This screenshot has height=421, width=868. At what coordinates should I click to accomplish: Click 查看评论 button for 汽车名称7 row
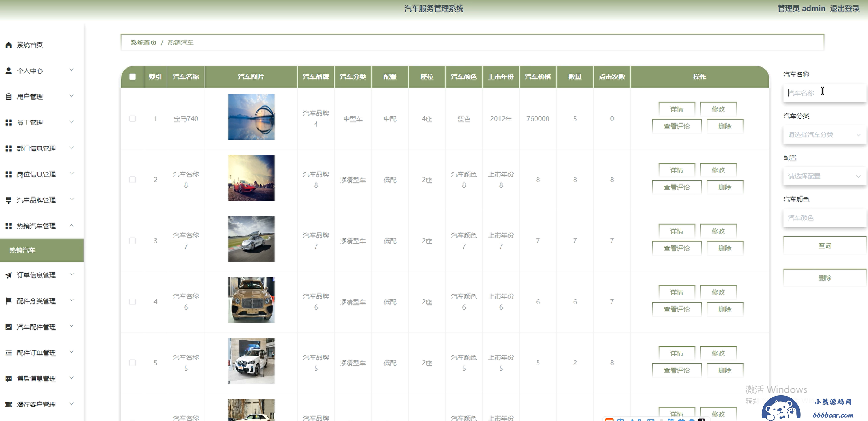pyautogui.click(x=677, y=248)
